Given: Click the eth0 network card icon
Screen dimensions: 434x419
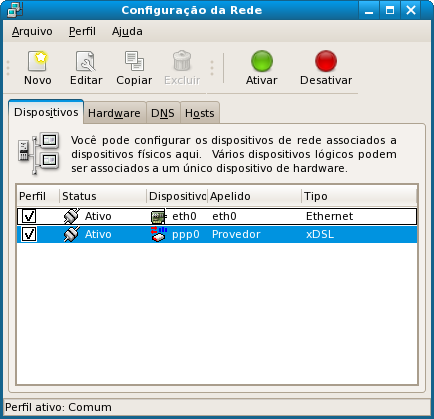Looking at the screenshot, I should tap(158, 217).
